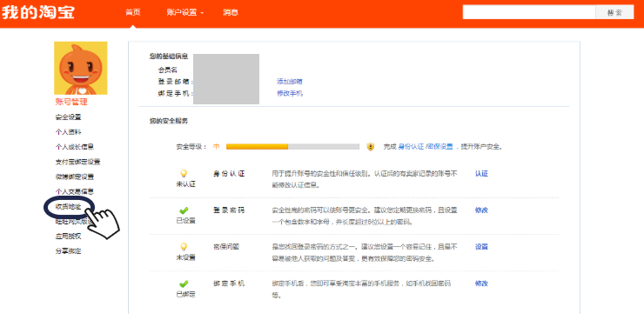Click the lightbulb icon for 密保问题
Image resolution: width=644 pixels, height=320 pixels.
click(x=184, y=247)
